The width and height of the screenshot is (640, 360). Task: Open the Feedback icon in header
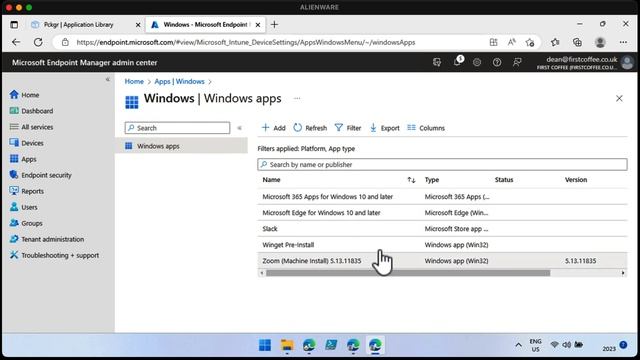tap(517, 62)
